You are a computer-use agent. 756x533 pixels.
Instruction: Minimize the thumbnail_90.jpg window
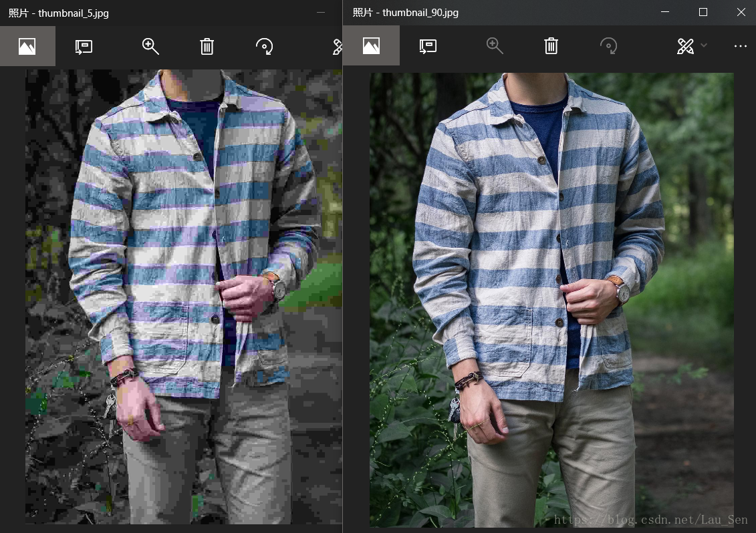[665, 12]
